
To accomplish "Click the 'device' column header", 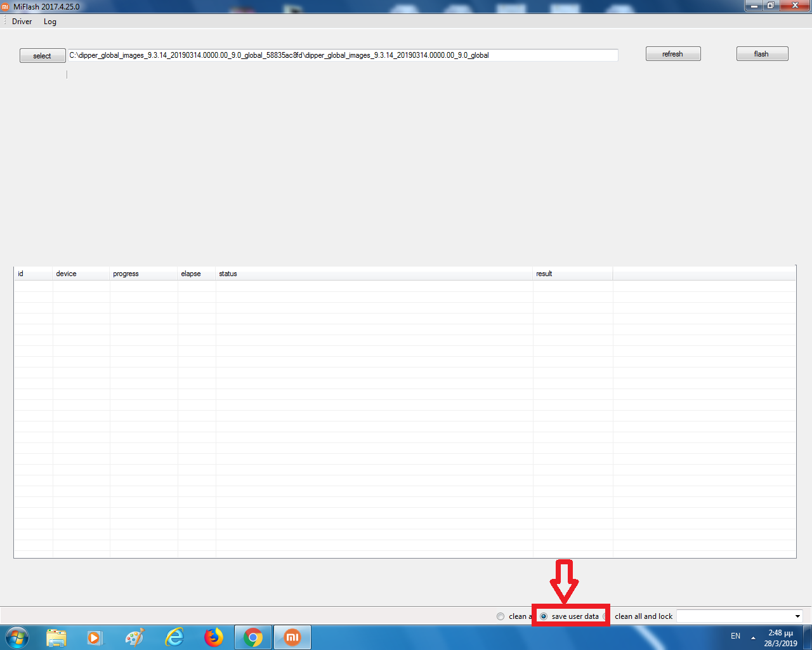I will coord(81,274).
